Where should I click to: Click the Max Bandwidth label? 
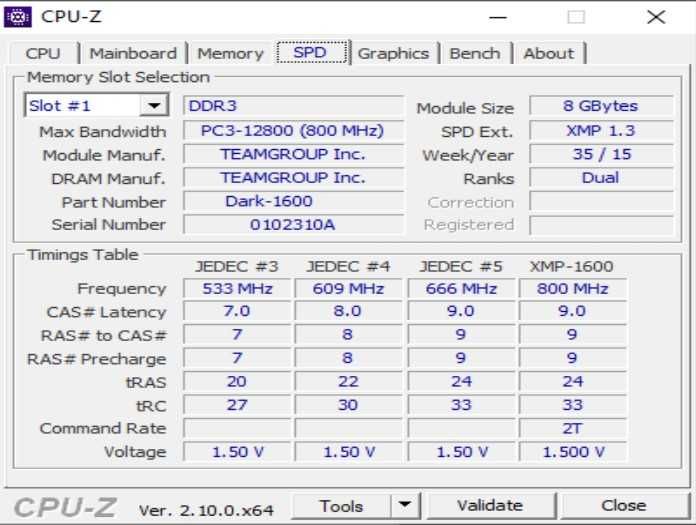(x=103, y=132)
